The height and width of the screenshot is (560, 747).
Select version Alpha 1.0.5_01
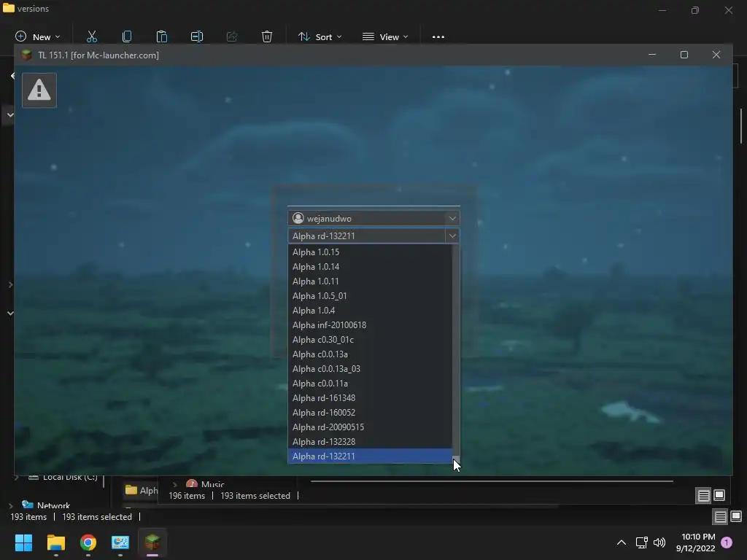370,296
